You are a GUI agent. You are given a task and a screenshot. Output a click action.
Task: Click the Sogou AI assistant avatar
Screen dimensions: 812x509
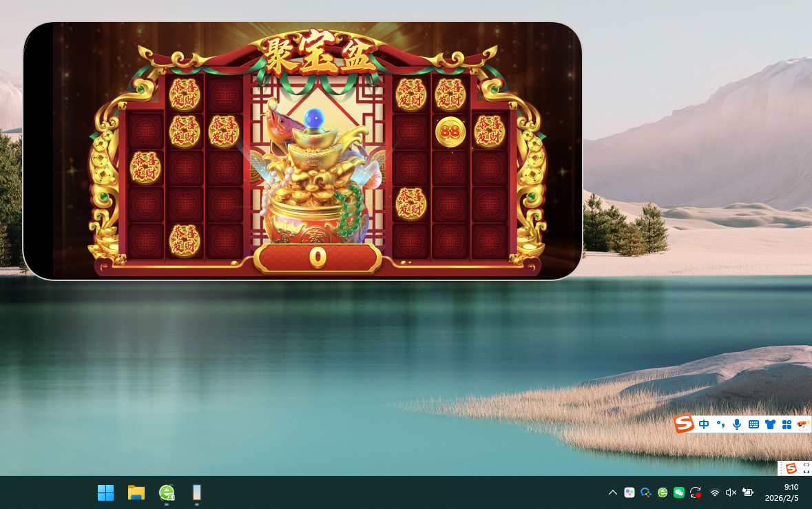click(802, 424)
